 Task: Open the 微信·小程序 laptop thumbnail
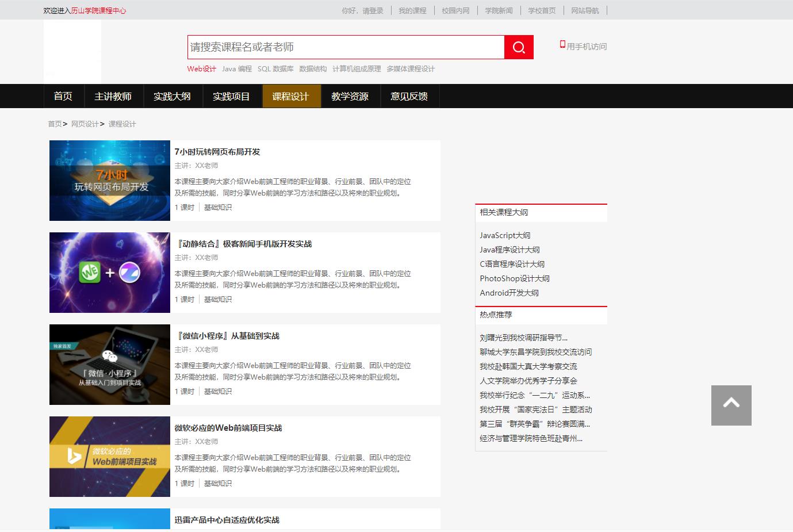click(x=110, y=365)
